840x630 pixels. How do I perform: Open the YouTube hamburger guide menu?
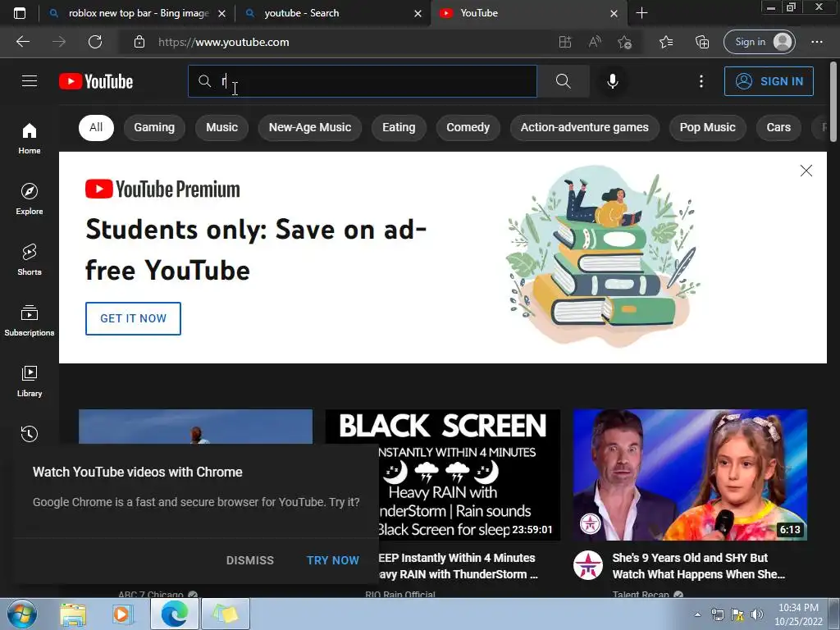(x=30, y=81)
